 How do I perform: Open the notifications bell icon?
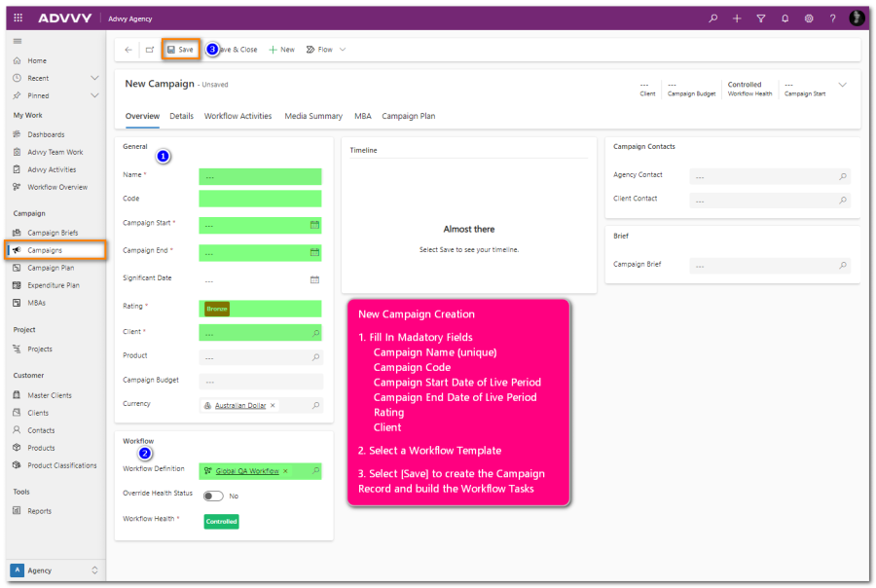[x=785, y=18]
